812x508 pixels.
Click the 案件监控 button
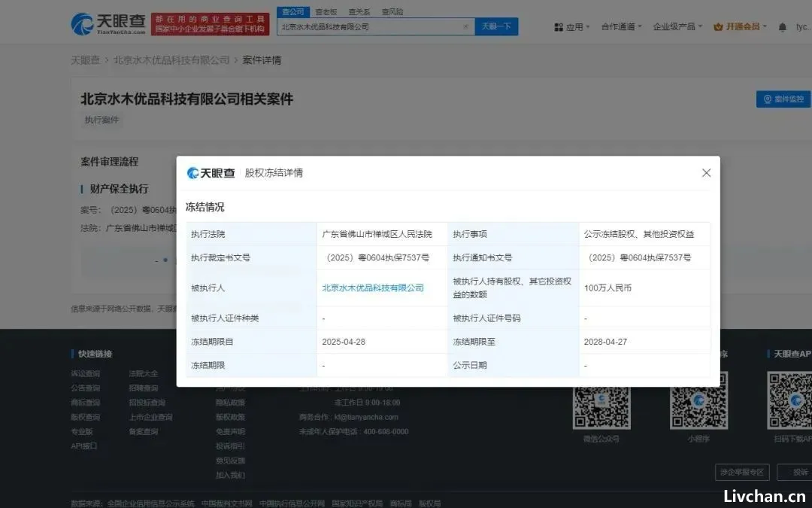[x=783, y=99]
